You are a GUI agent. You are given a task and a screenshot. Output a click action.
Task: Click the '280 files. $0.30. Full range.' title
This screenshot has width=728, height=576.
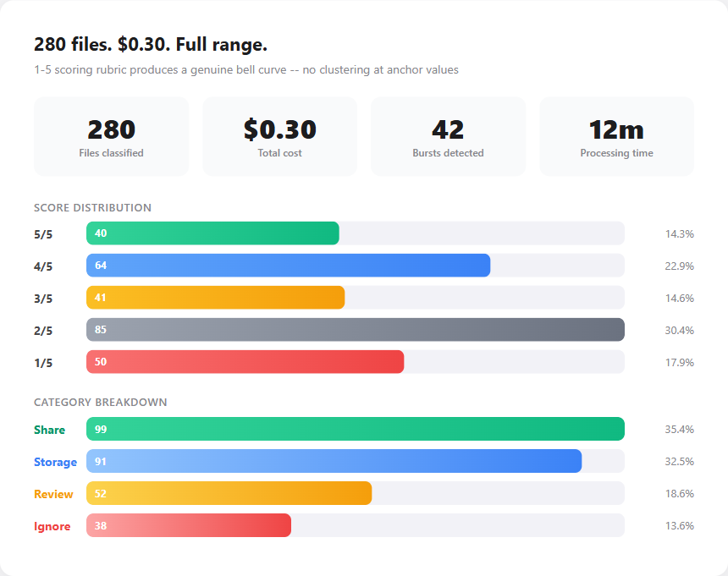[x=151, y=45]
